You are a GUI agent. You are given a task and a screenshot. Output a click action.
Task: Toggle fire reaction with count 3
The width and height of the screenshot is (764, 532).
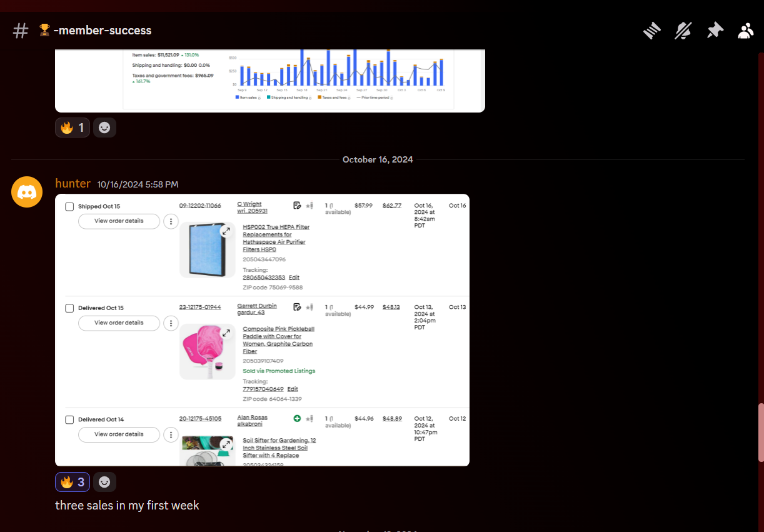coord(73,482)
